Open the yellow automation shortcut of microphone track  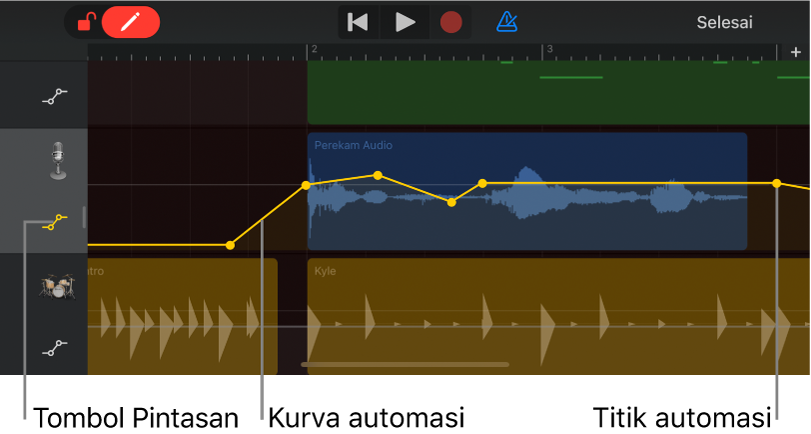(x=54, y=222)
